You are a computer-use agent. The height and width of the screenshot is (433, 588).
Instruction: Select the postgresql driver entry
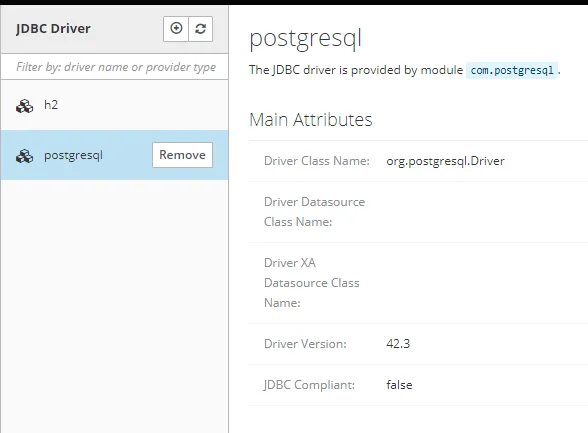114,155
